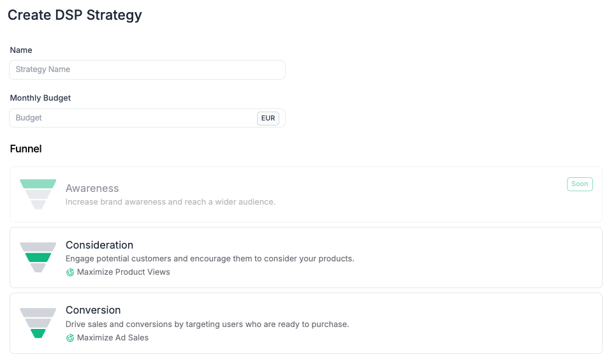Click the Monthly Budget label
Image resolution: width=609 pixels, height=364 pixels.
(40, 98)
